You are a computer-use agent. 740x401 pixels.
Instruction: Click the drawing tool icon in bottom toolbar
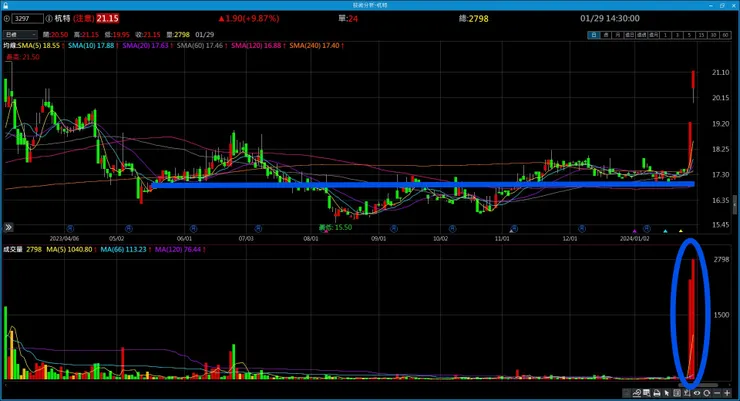(637, 393)
